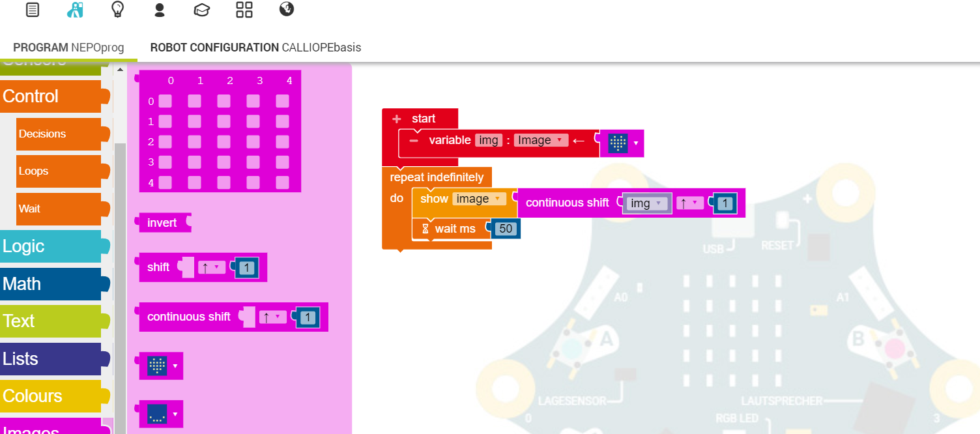Click the hourglass icon on wait ms block
The height and width of the screenshot is (434, 980).
pos(425,229)
